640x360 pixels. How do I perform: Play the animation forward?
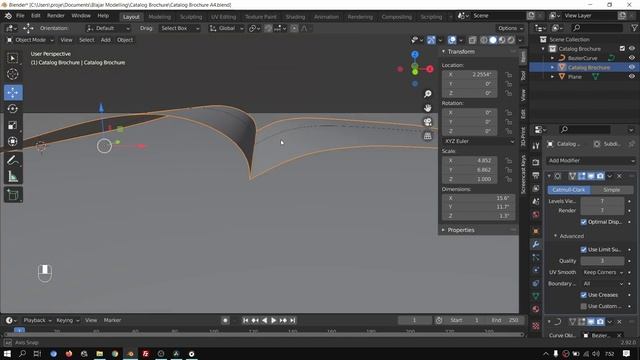273,320
